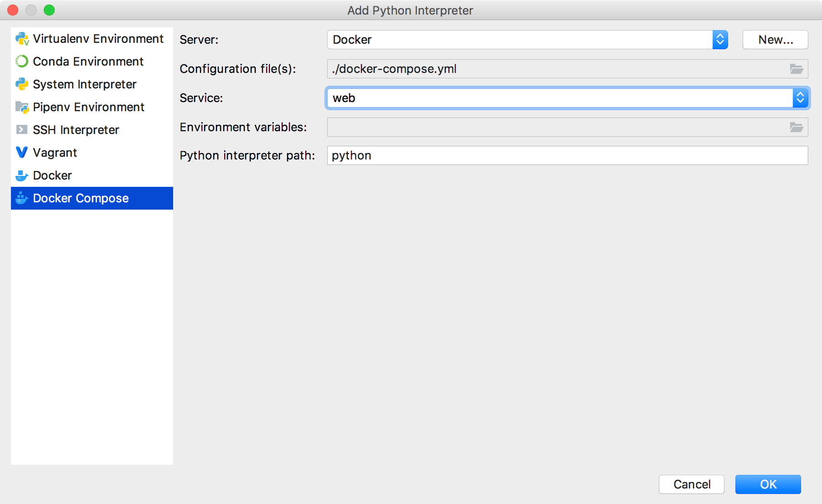Click the Python interpreter path field
This screenshot has width=822, height=504.
click(x=567, y=155)
